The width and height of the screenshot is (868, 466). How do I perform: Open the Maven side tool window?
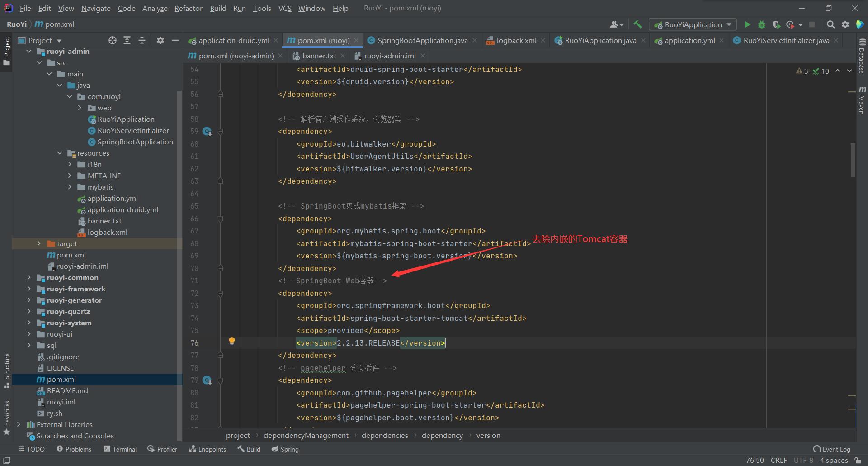[x=862, y=100]
